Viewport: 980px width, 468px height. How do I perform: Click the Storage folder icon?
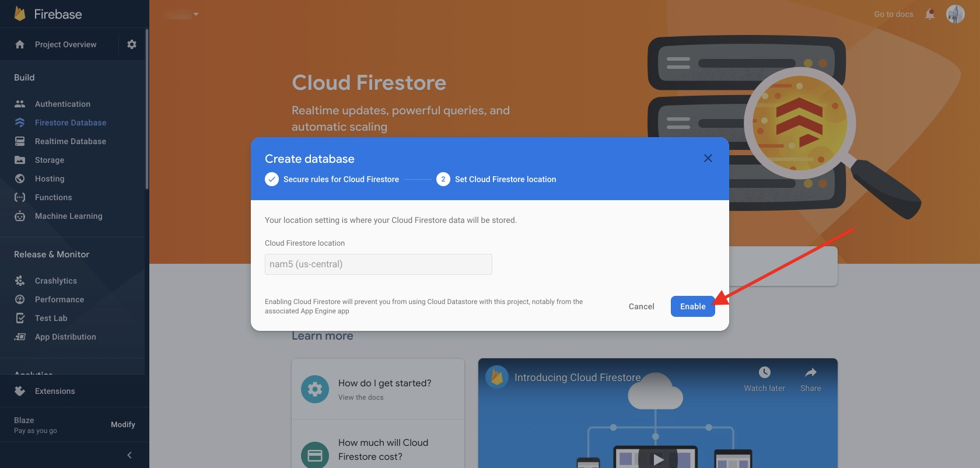(x=20, y=160)
